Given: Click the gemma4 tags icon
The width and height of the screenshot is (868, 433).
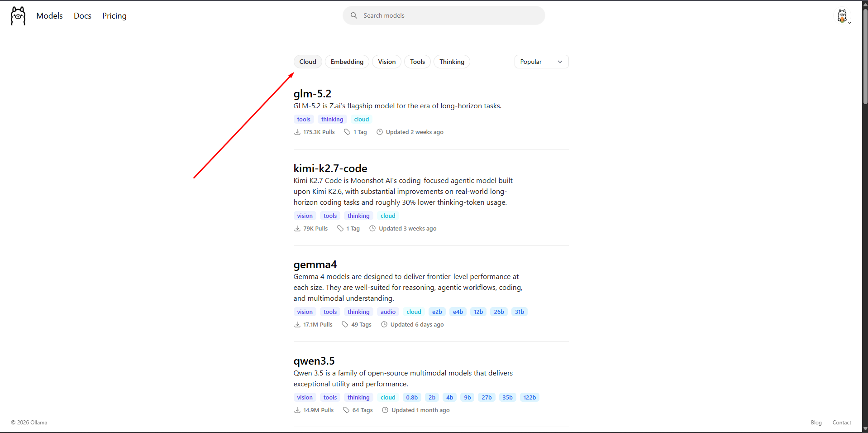Looking at the screenshot, I should (x=345, y=325).
